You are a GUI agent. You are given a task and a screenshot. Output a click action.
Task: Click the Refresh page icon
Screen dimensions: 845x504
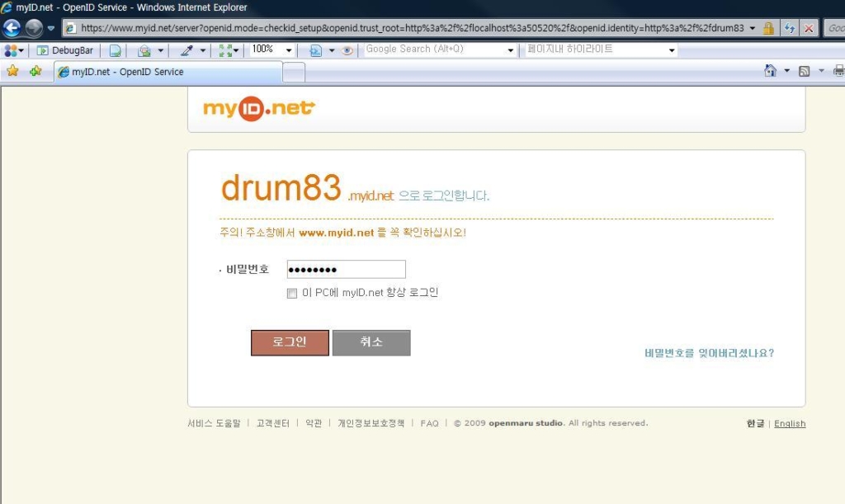click(x=790, y=28)
